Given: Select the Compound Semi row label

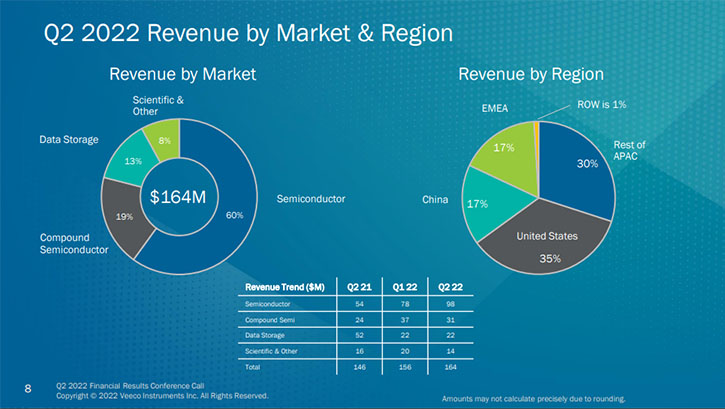Looking at the screenshot, I should click(268, 318).
